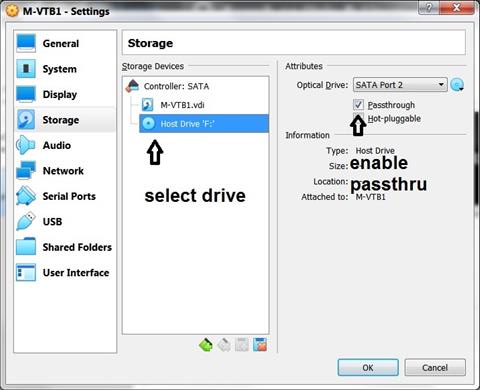
Task: Open the Optical Drive SATA Port dropdown
Action: click(x=400, y=85)
